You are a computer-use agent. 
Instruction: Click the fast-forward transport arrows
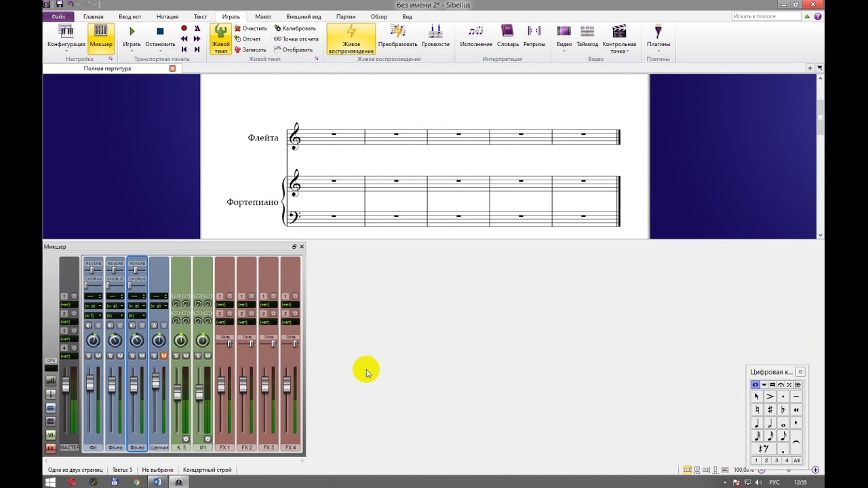pyautogui.click(x=197, y=39)
